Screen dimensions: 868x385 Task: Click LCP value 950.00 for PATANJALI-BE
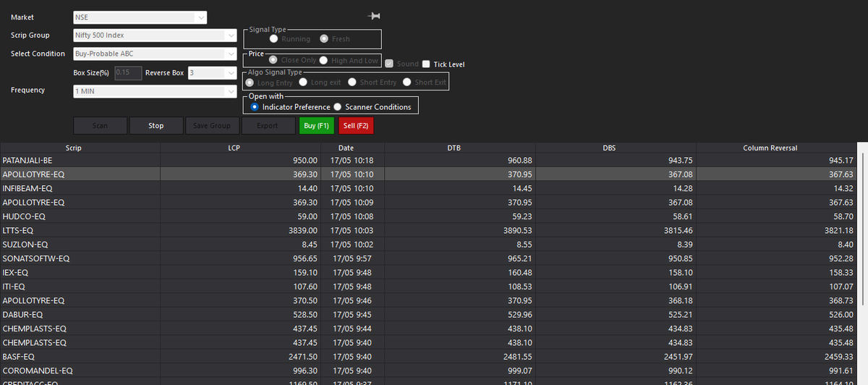pyautogui.click(x=305, y=160)
